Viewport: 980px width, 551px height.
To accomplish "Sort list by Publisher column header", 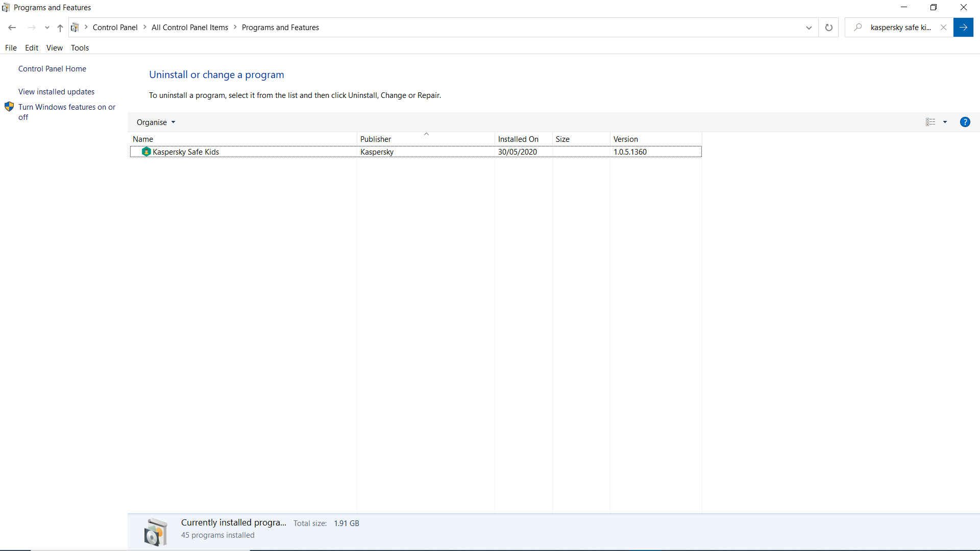I will click(x=376, y=139).
